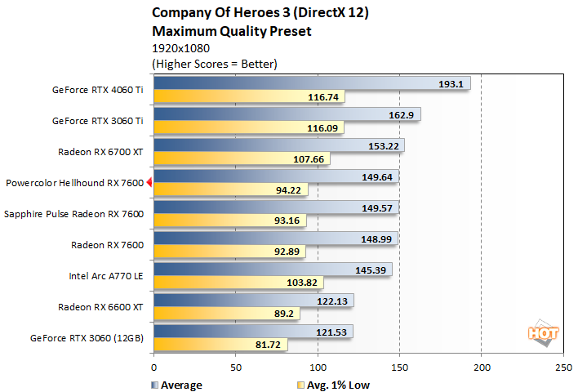This screenshot has height=392, width=578.
Task: Select the Radeon RX 6600 XT label
Action: tap(100, 307)
